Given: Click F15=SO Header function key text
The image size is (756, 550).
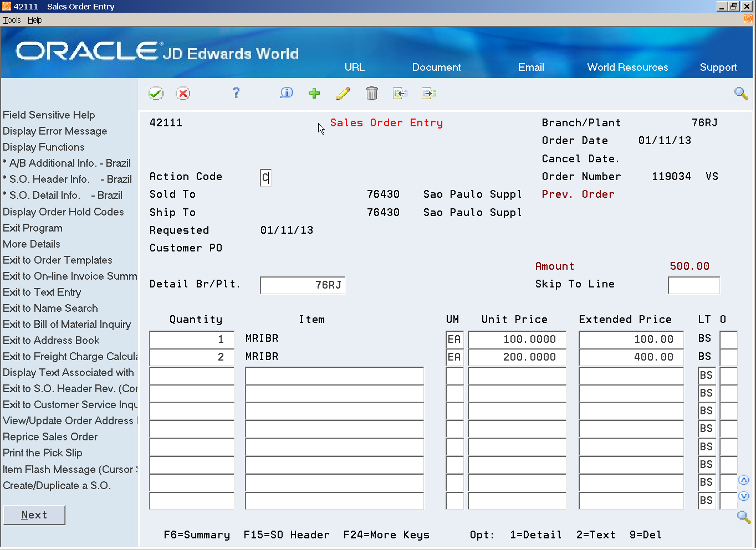Looking at the screenshot, I should click(287, 534).
